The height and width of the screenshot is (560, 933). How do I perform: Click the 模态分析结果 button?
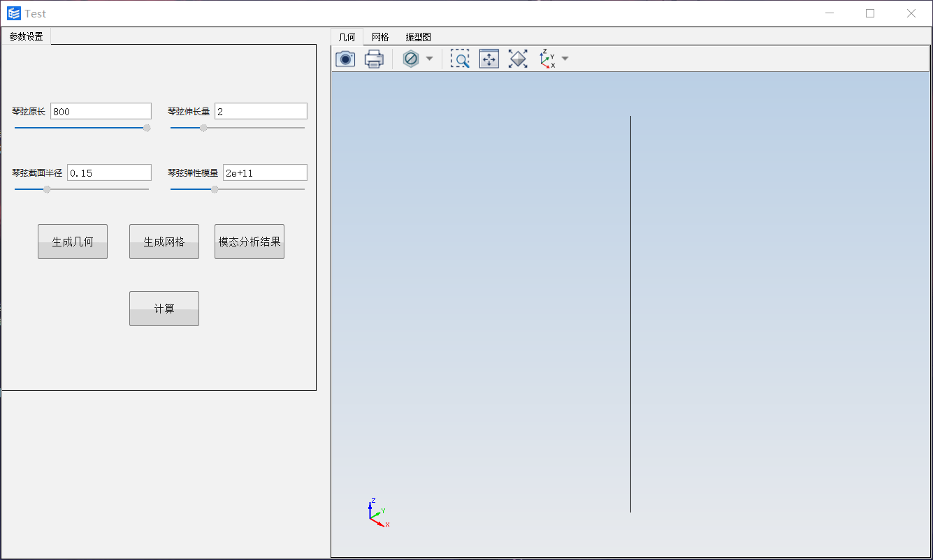click(249, 242)
